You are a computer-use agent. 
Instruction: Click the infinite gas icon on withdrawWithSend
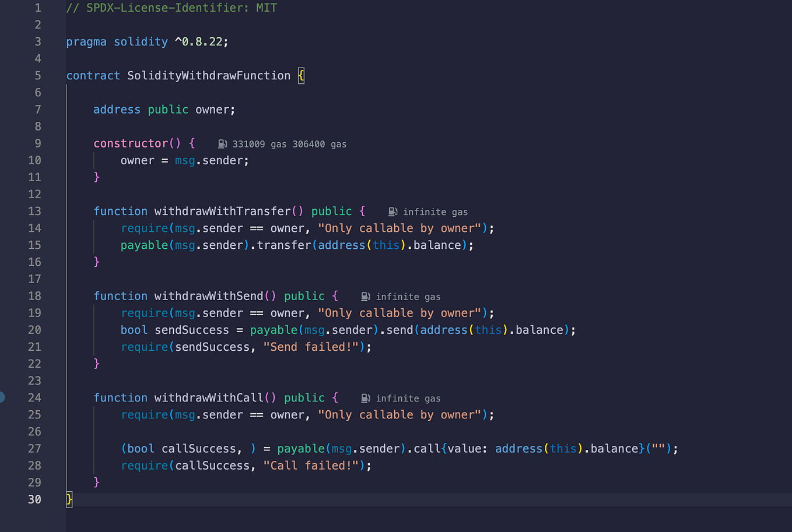pos(365,296)
